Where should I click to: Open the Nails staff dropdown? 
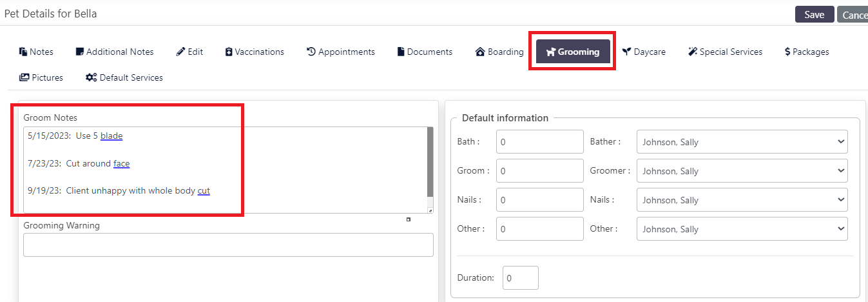coord(742,200)
